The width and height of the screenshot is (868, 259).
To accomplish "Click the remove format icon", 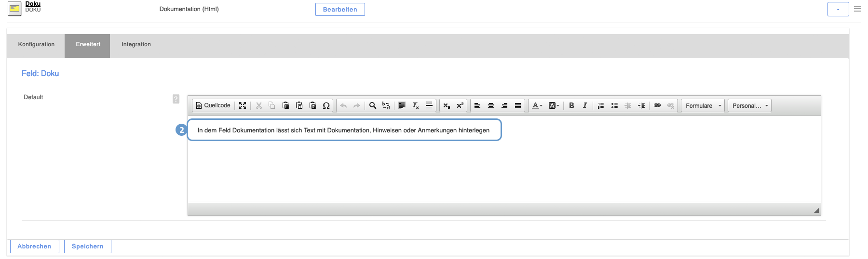I will (415, 105).
